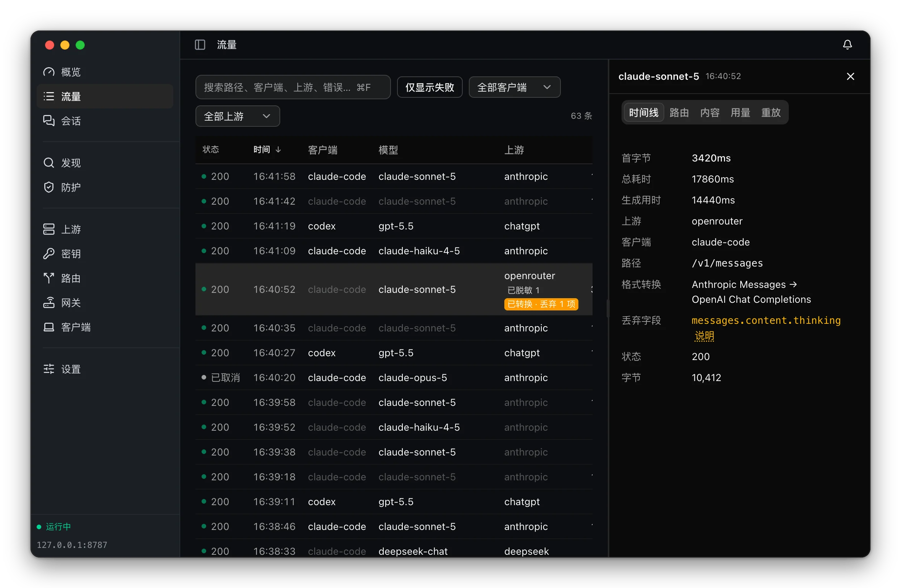The width and height of the screenshot is (901, 588).
Task: Close the claude-sonnet-5 detail panel
Action: click(850, 76)
